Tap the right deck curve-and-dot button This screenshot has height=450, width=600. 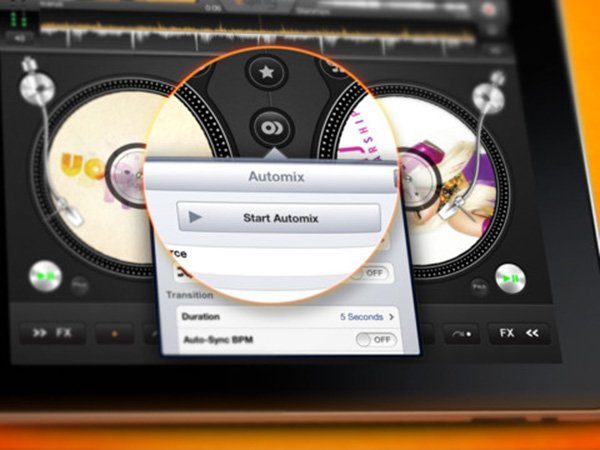click(x=461, y=334)
